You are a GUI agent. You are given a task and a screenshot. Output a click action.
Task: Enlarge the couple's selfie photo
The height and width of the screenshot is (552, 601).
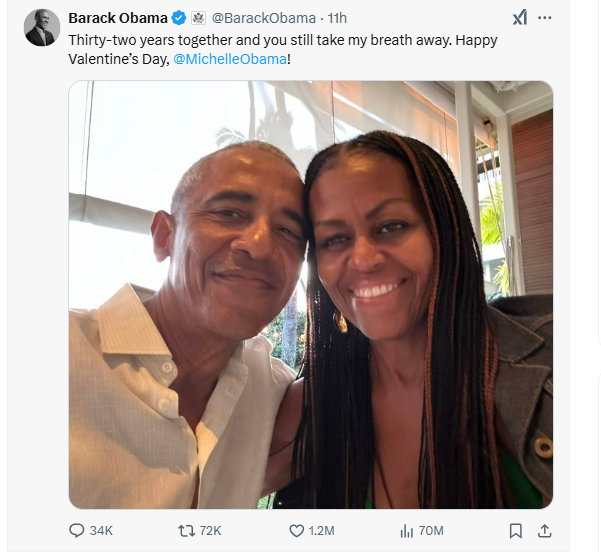click(310, 295)
